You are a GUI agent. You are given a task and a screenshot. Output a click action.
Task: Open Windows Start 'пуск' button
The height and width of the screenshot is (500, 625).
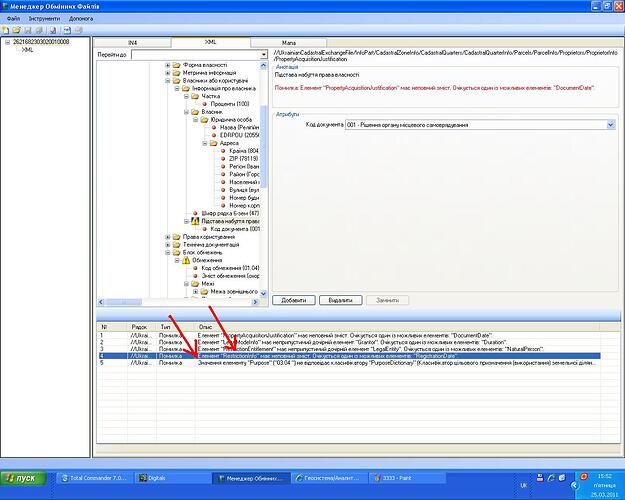23,478
